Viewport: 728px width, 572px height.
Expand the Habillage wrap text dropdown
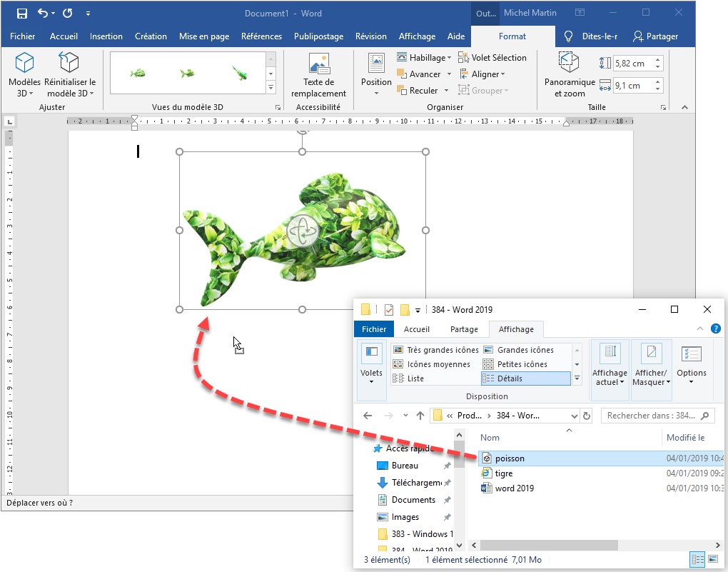424,58
